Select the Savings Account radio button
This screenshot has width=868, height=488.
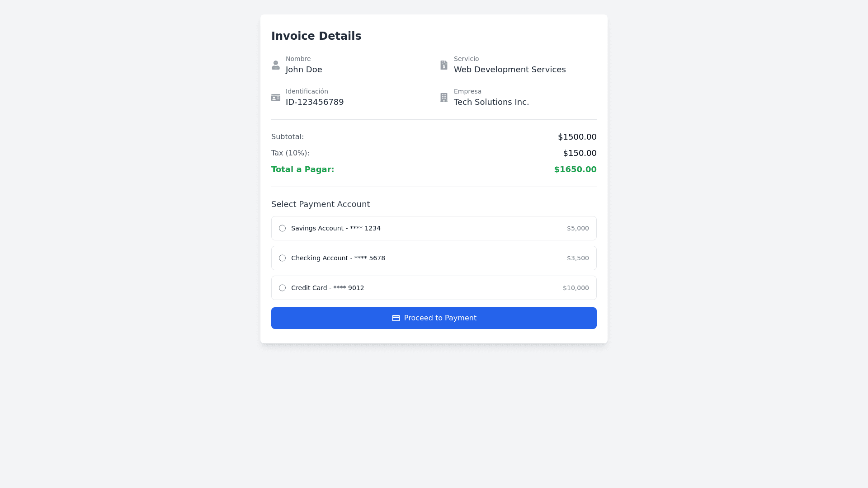point(282,228)
